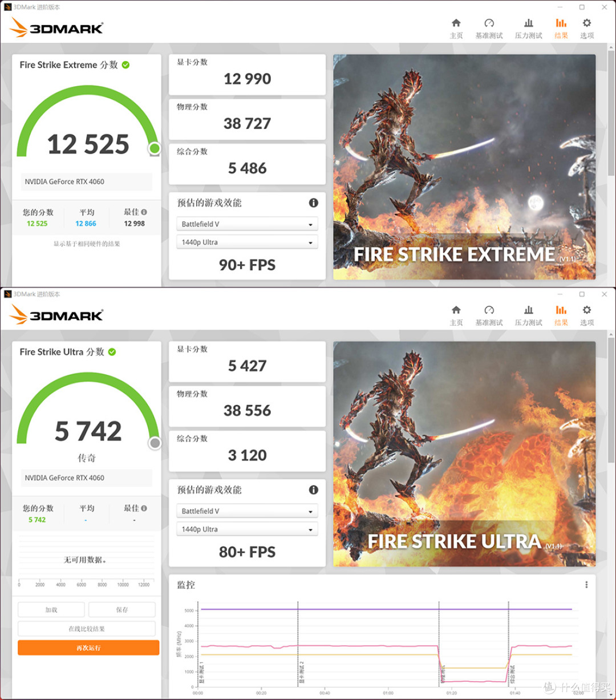
Task: Click the gray gauge marker on the 5 742 arc
Action: [x=155, y=443]
